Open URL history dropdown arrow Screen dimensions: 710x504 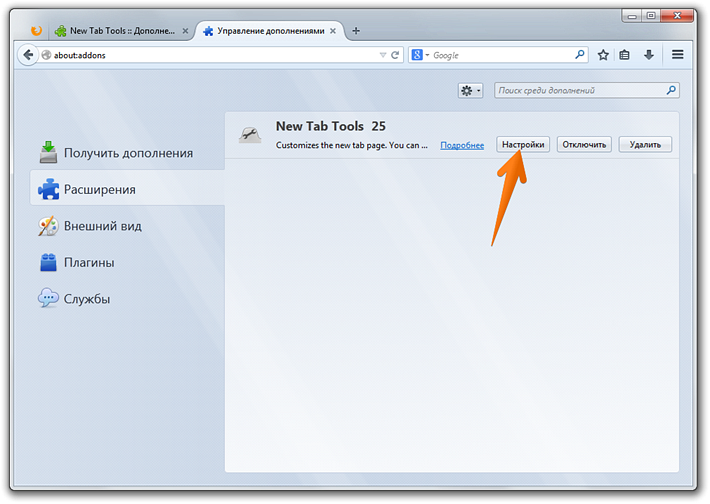click(383, 55)
